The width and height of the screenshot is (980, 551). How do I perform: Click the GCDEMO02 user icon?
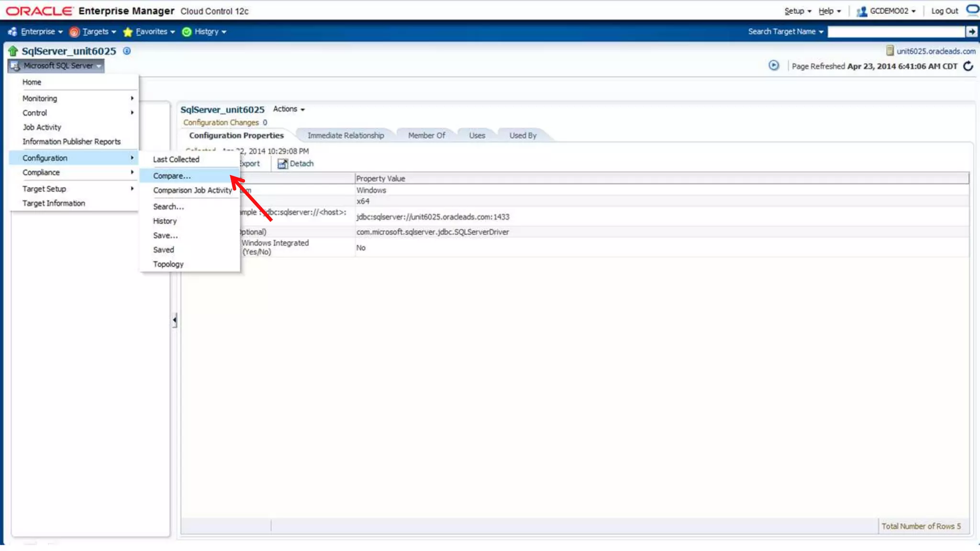point(862,11)
